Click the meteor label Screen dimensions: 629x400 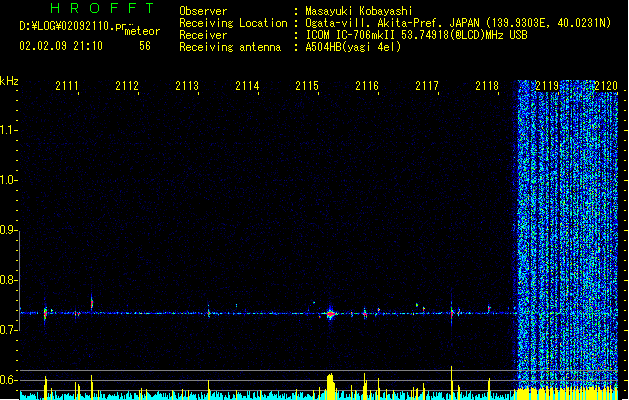(142, 31)
